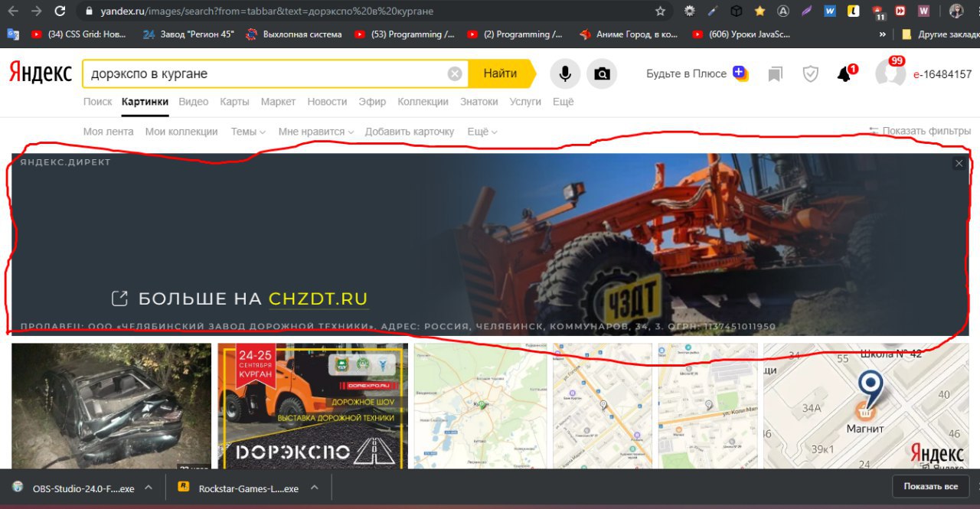Open the gear extension icon in Chrome toolbar

click(x=690, y=11)
